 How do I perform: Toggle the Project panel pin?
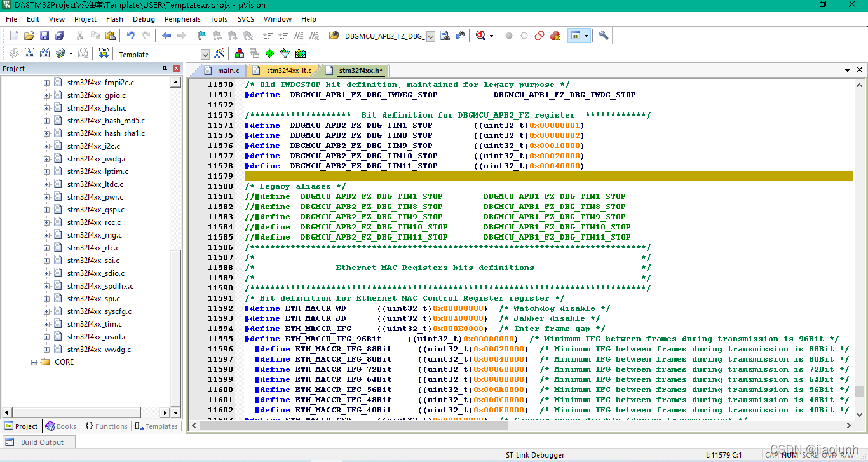(165, 69)
